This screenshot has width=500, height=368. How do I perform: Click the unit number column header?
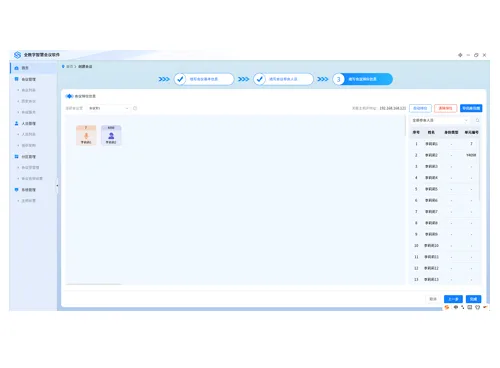471,132
